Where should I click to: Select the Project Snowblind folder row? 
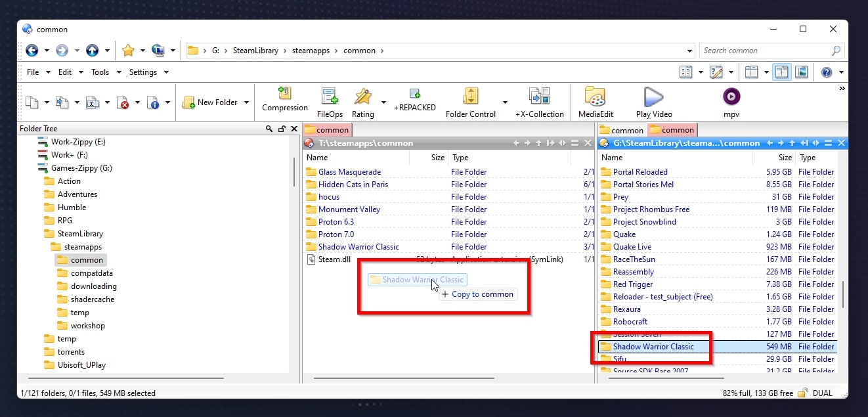click(x=718, y=222)
